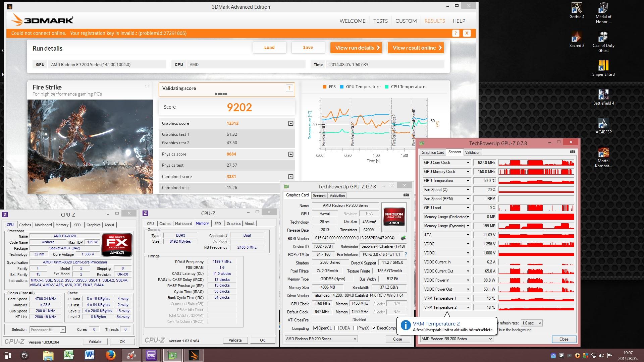Tick the PhysX checkbox
Viewport: 644px width, 362px height.
355,328
